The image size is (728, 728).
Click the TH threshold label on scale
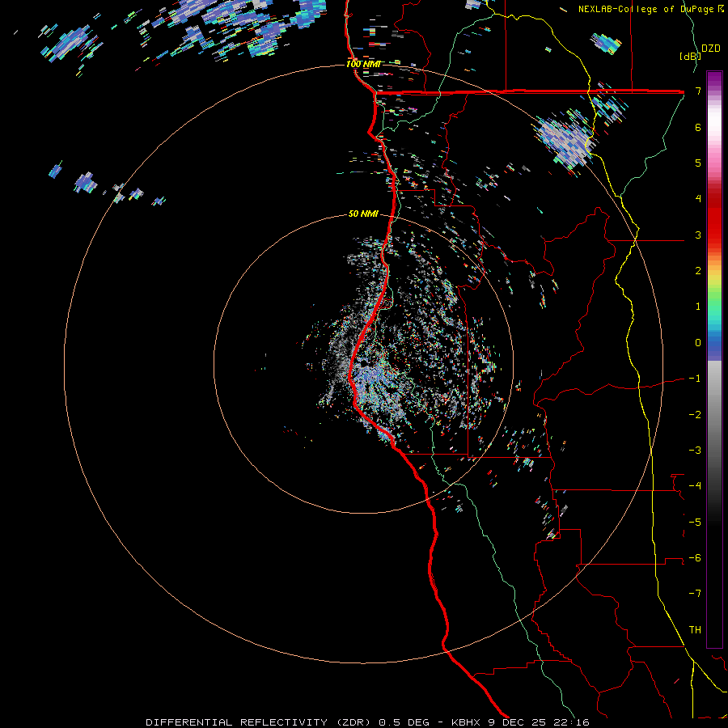(695, 630)
